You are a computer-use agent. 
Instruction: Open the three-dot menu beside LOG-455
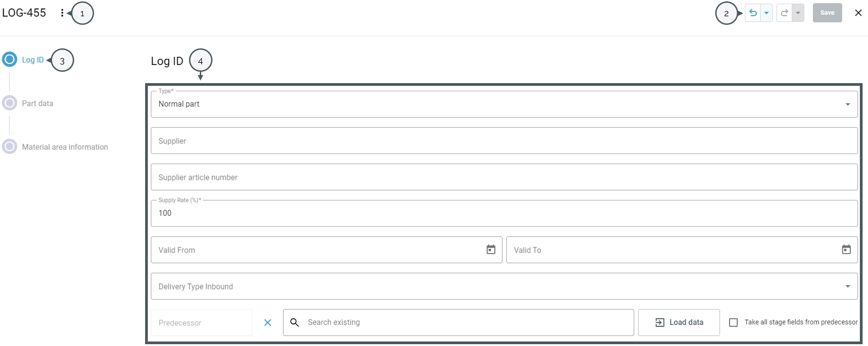pyautogui.click(x=62, y=13)
